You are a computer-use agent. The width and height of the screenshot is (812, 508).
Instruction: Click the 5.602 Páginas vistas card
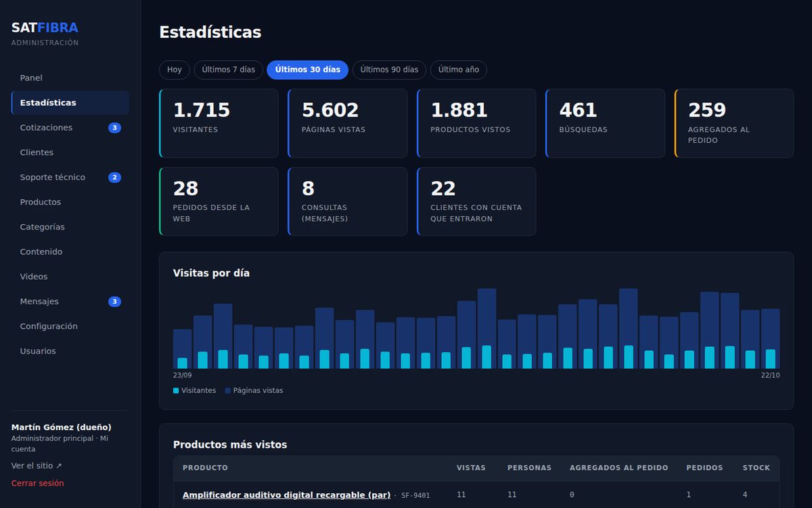click(x=348, y=123)
